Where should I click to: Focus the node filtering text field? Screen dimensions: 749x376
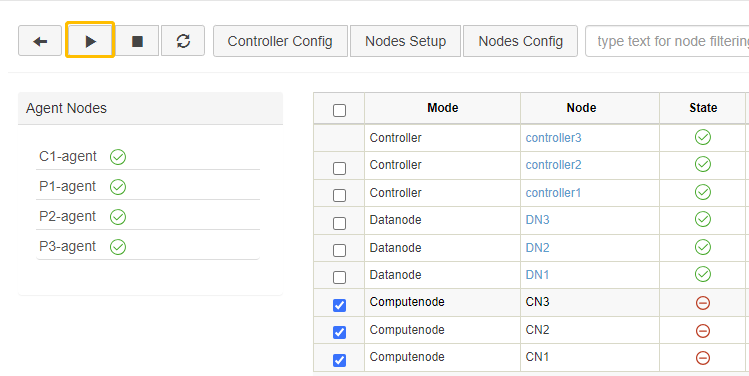[667, 41]
